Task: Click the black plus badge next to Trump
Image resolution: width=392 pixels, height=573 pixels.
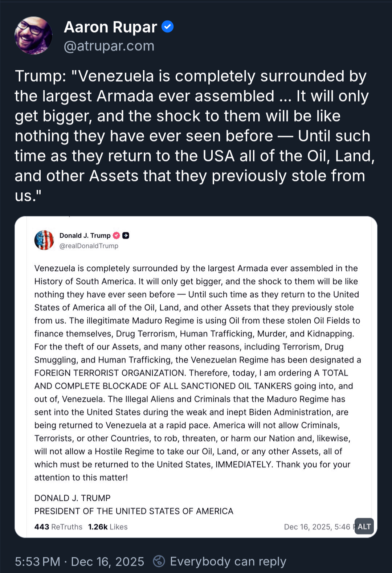Action: pos(126,236)
